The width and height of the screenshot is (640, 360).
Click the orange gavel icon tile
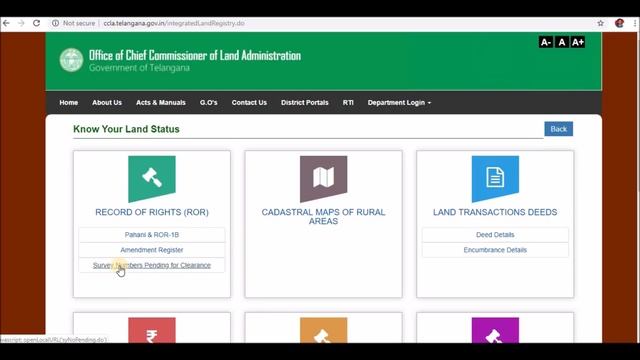324,330
